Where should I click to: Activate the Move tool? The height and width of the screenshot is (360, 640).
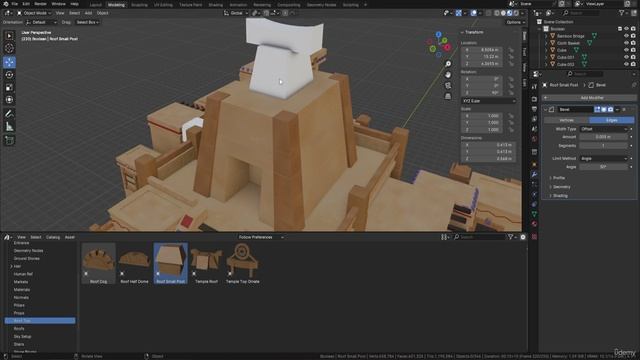pyautogui.click(x=9, y=62)
